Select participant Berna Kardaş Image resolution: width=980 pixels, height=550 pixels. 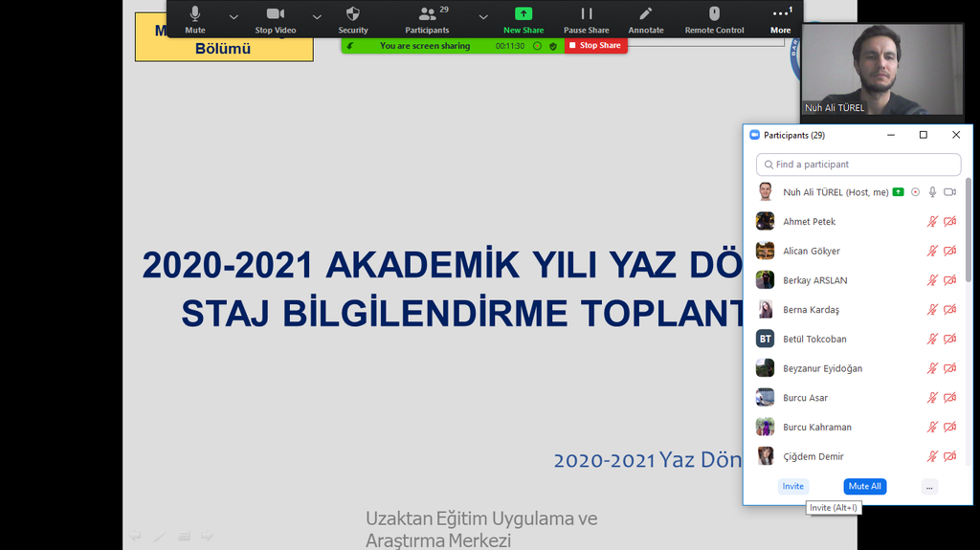pyautogui.click(x=857, y=309)
